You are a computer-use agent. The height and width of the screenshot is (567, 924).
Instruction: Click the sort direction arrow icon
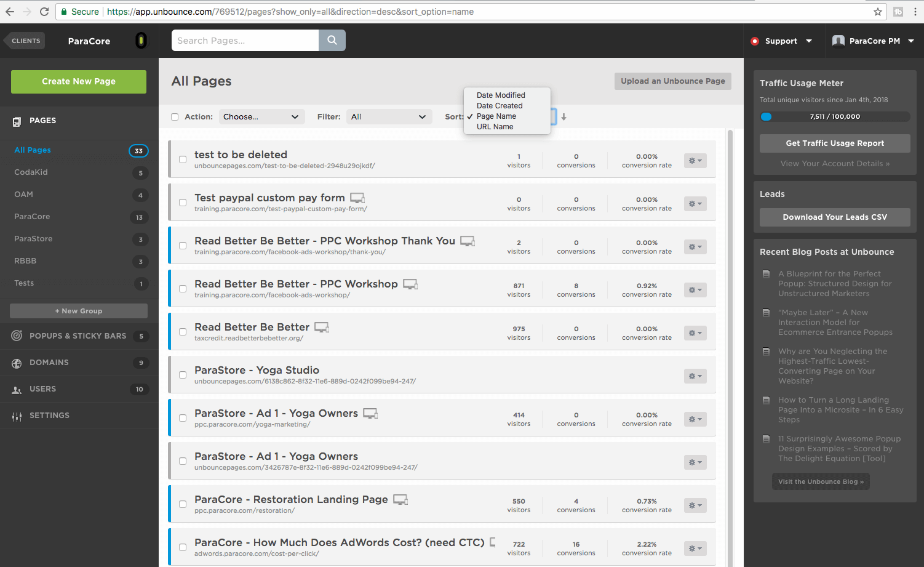[x=564, y=117]
